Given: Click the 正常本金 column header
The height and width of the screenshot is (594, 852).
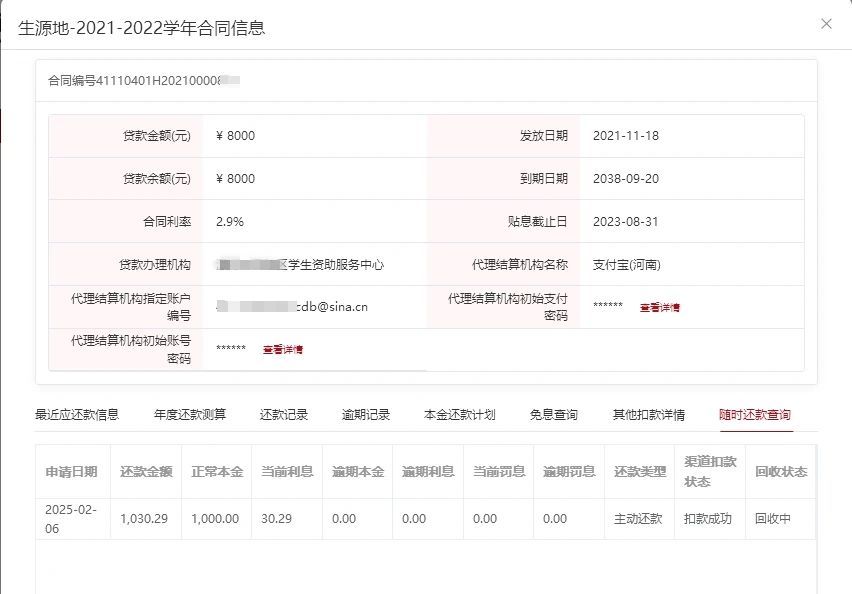Looking at the screenshot, I should [x=217, y=472].
